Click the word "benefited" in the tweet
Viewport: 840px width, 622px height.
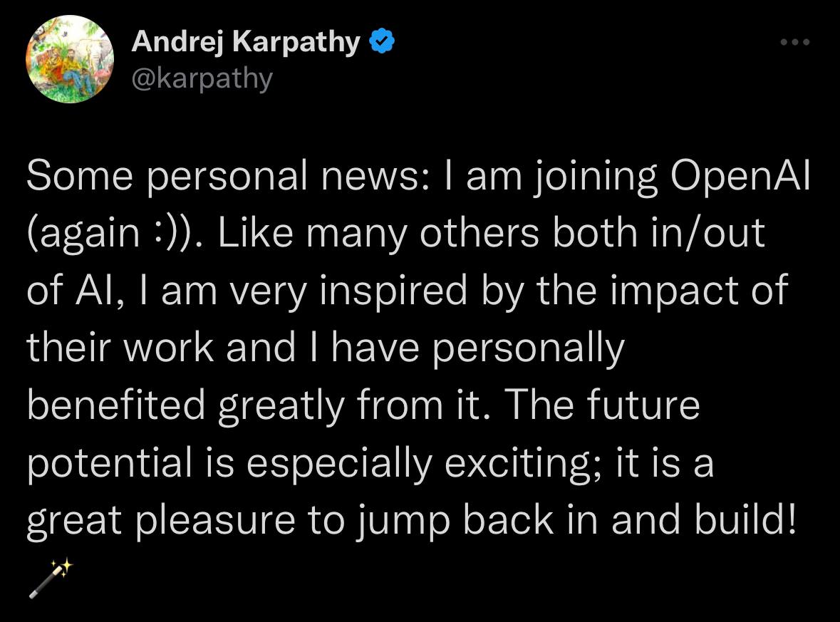pyautogui.click(x=116, y=404)
